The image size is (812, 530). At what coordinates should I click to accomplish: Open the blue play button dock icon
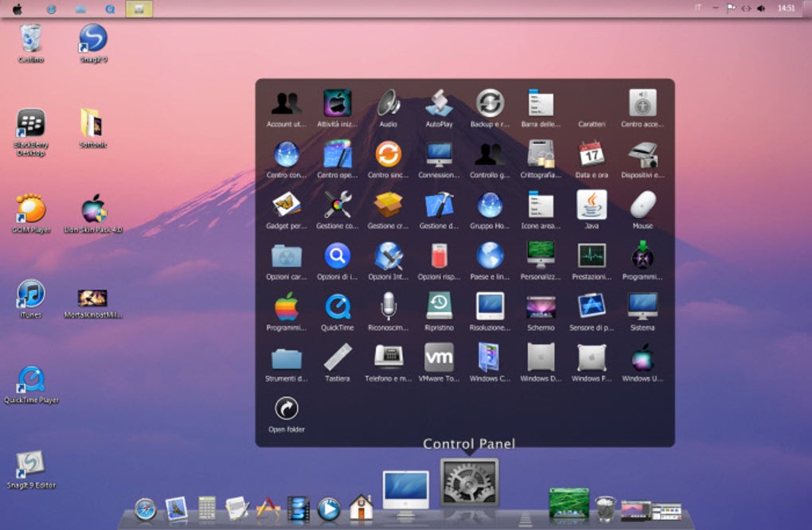click(328, 509)
